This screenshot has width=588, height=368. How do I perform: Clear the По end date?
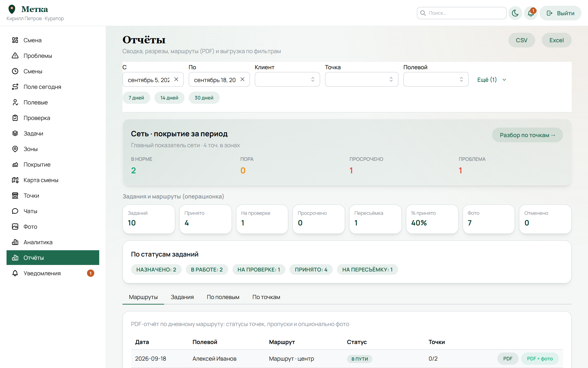(x=243, y=79)
